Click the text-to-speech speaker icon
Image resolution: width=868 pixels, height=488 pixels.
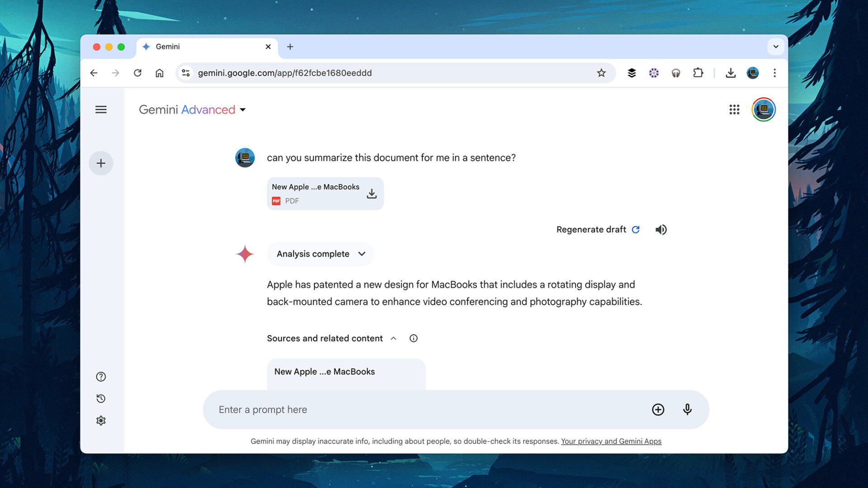pos(660,230)
